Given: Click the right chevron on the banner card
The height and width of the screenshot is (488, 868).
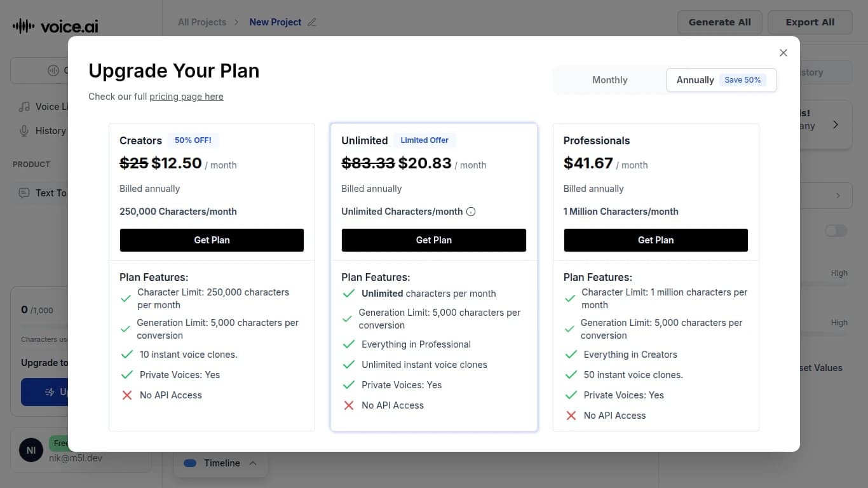Looking at the screenshot, I should click(x=836, y=125).
